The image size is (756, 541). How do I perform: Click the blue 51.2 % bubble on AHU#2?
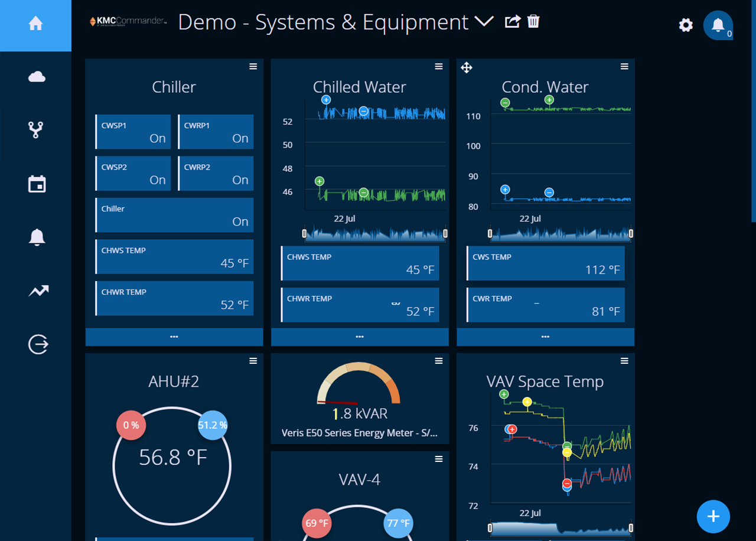click(213, 425)
